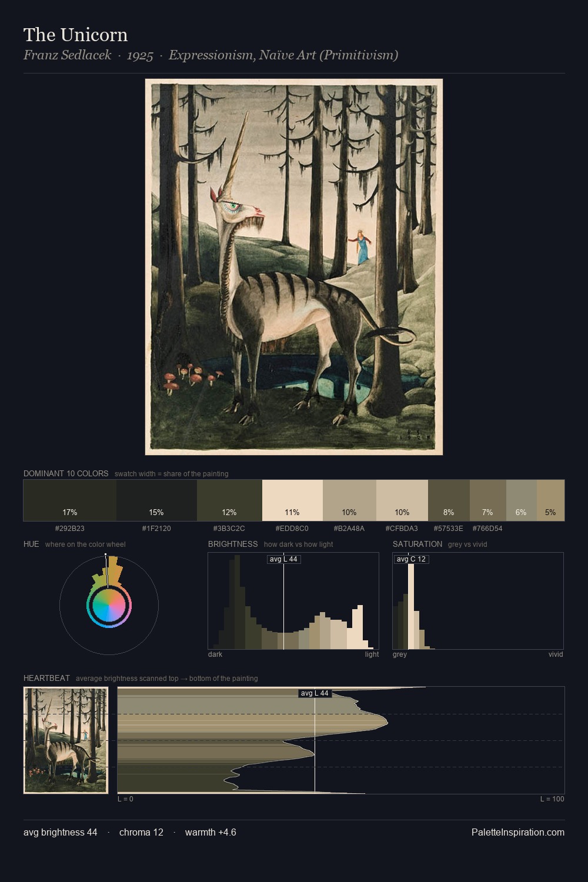Click the title The Unicorn
The height and width of the screenshot is (882, 588).
pyautogui.click(x=76, y=35)
